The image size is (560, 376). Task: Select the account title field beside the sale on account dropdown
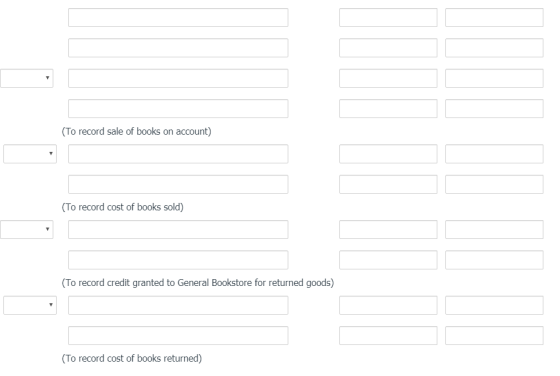point(178,78)
